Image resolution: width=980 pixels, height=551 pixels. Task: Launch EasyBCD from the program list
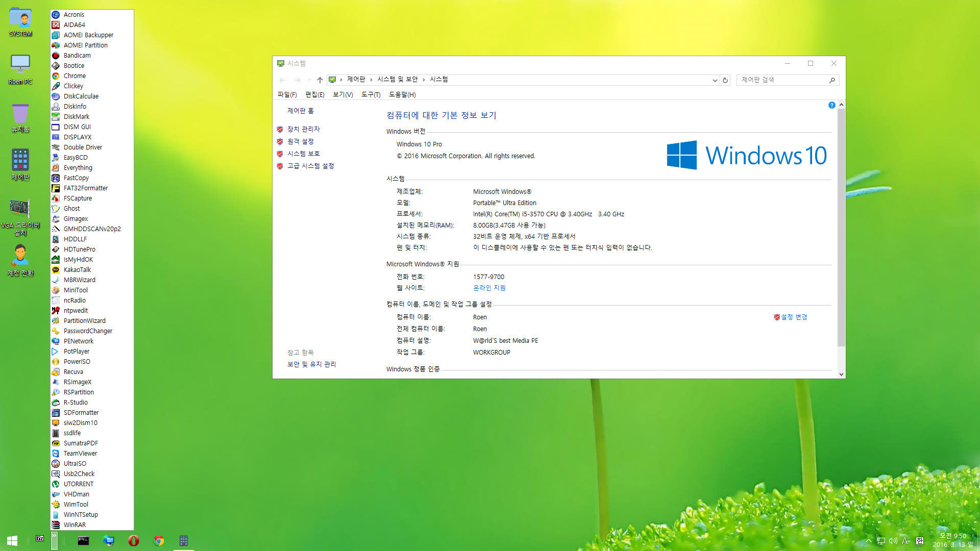[x=92, y=158]
